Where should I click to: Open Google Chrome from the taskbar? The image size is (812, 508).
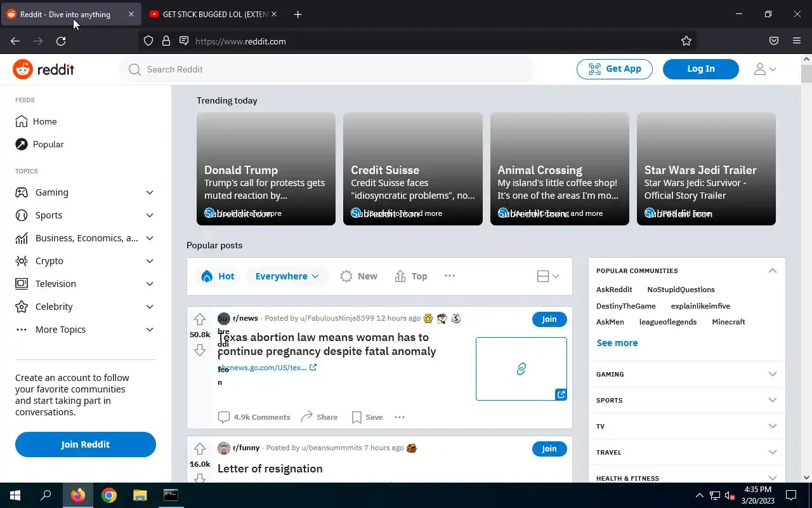tap(109, 495)
